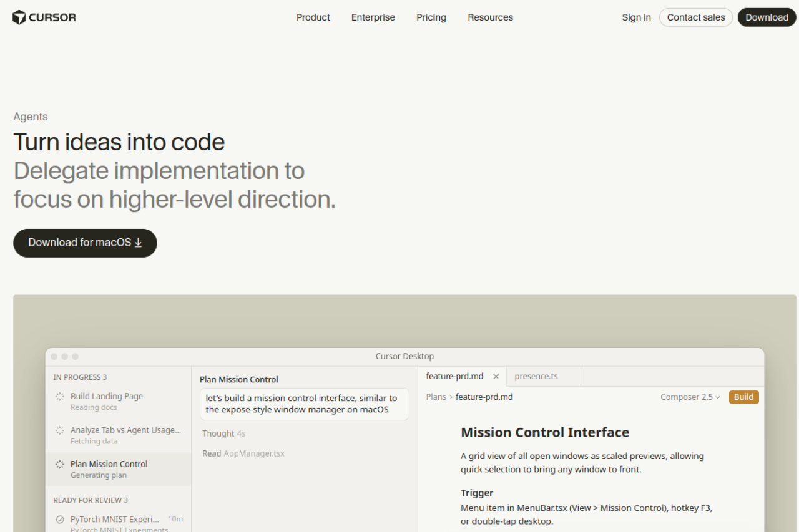The image size is (799, 532).
Task: Open the Enterprise menu
Action: [373, 17]
